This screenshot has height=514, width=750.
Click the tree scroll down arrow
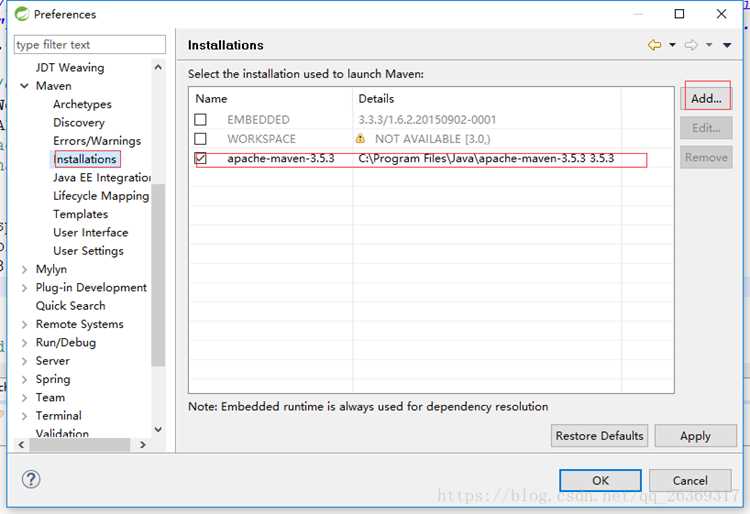[x=158, y=429]
